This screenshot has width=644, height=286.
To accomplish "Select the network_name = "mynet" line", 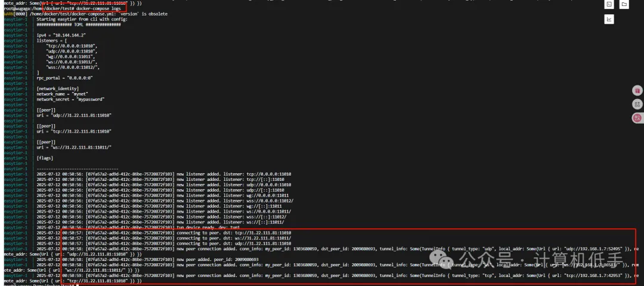I will (x=63, y=94).
